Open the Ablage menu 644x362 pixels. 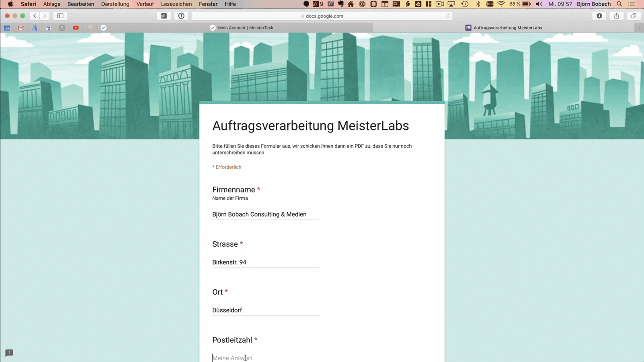pyautogui.click(x=52, y=4)
